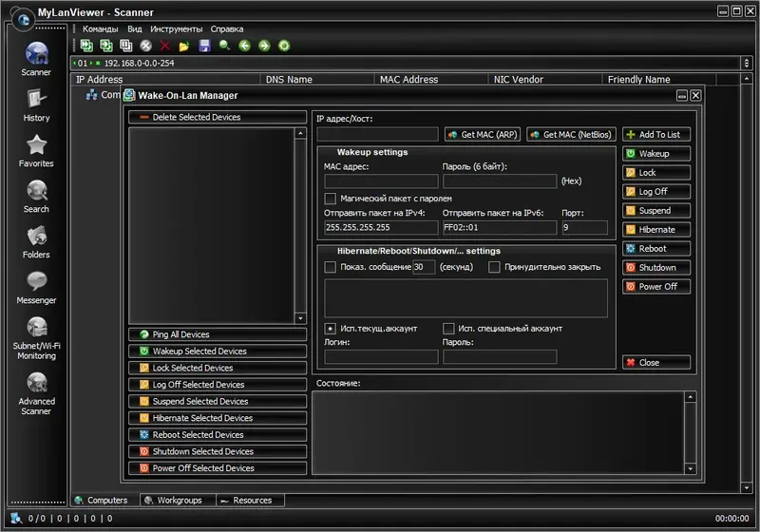Click the gray window-stack toolbar icon

[x=126, y=46]
